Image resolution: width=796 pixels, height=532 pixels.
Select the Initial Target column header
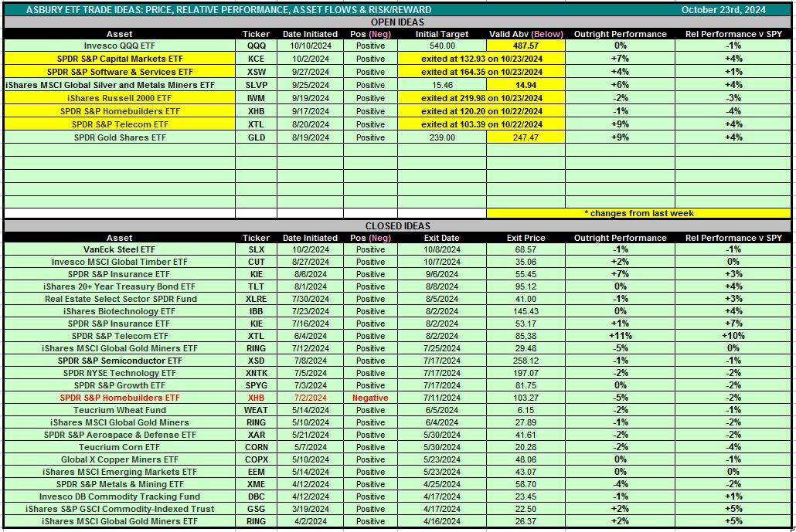[441, 34]
